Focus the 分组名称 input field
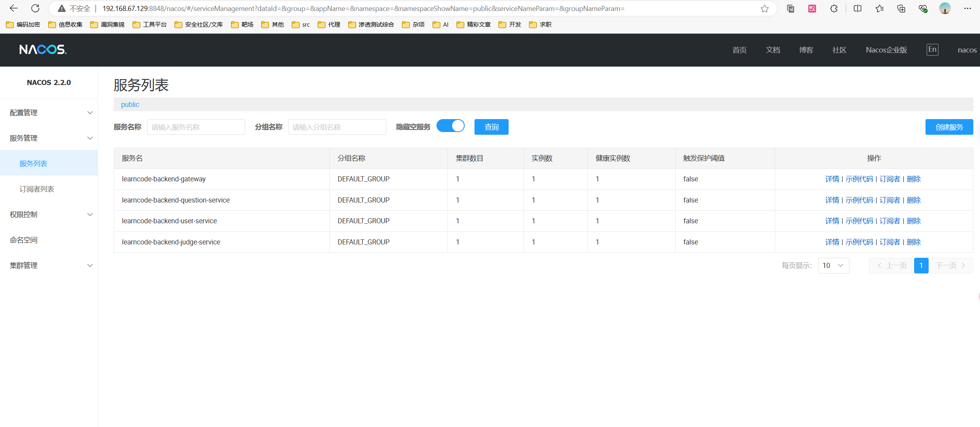Image resolution: width=980 pixels, height=427 pixels. point(337,127)
